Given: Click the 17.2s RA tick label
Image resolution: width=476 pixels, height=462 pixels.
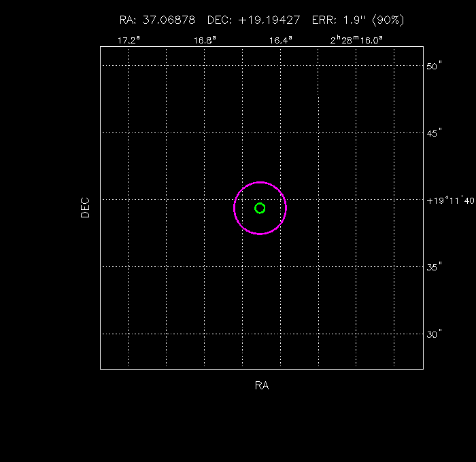Looking at the screenshot, I should [129, 40].
